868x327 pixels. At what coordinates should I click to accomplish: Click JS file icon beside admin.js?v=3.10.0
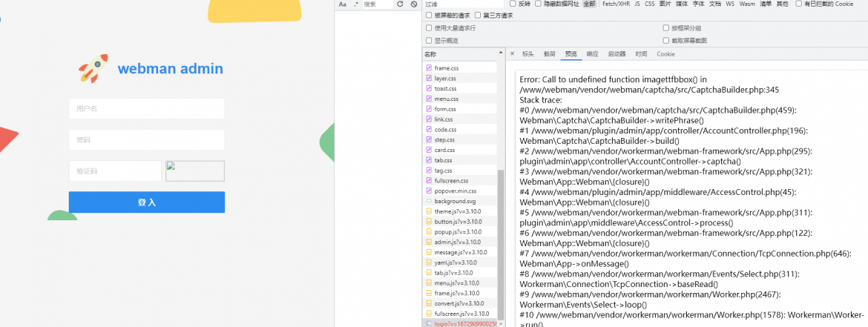pos(429,242)
